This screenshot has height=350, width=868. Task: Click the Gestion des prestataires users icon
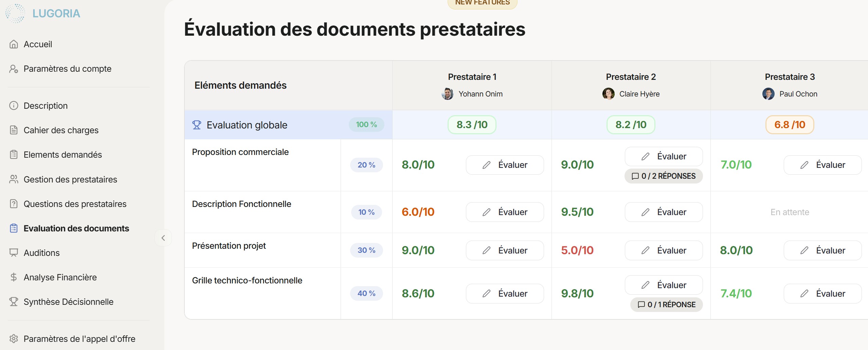click(x=14, y=179)
